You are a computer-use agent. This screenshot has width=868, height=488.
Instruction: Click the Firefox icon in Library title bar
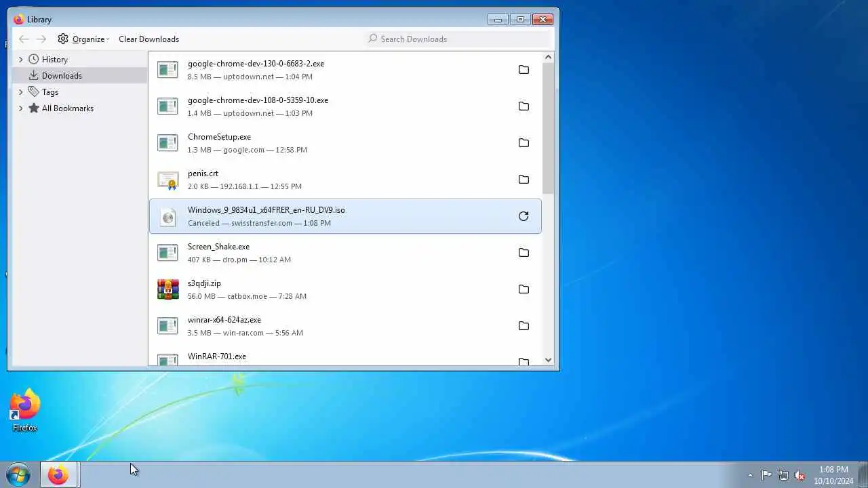(18, 19)
